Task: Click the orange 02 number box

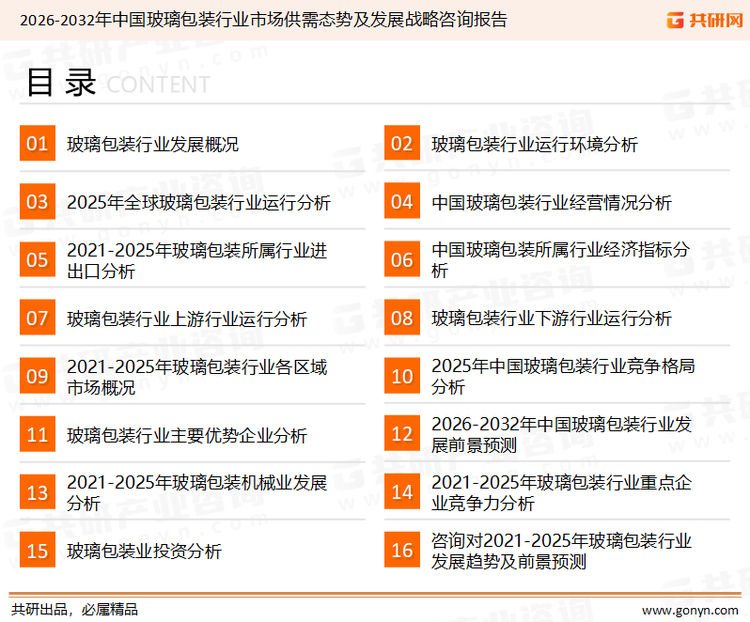Action: coord(402,143)
